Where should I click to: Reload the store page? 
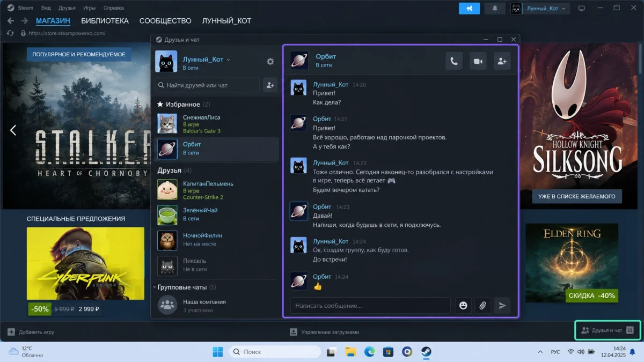tap(10, 33)
